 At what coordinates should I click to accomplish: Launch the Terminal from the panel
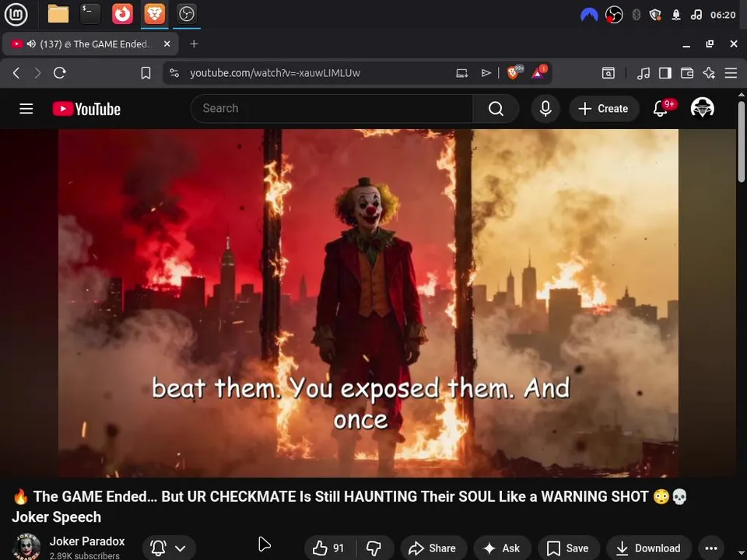tap(90, 14)
